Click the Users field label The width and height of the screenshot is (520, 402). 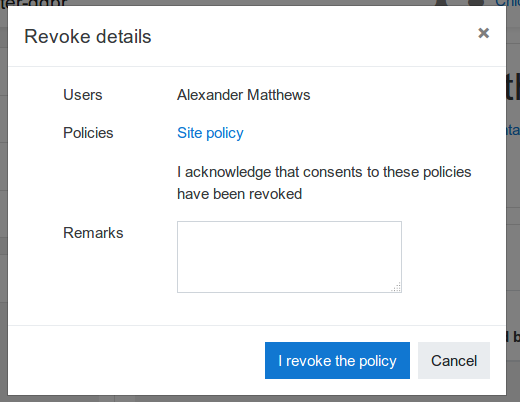83,95
